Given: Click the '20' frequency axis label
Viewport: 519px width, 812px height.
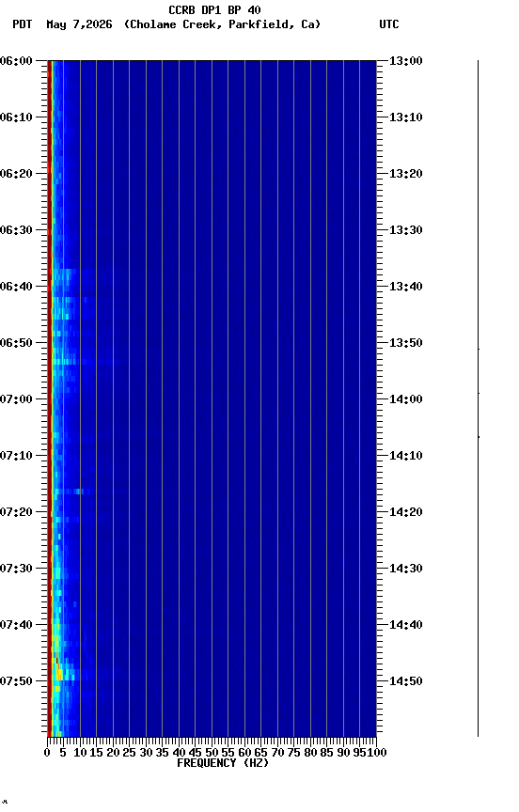Looking at the screenshot, I should pyautogui.click(x=113, y=753).
